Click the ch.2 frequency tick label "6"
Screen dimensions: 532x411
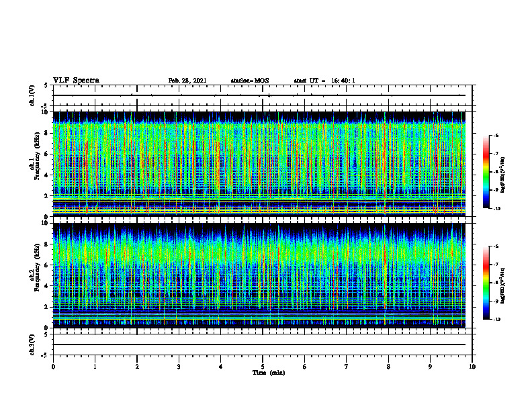[47, 265]
